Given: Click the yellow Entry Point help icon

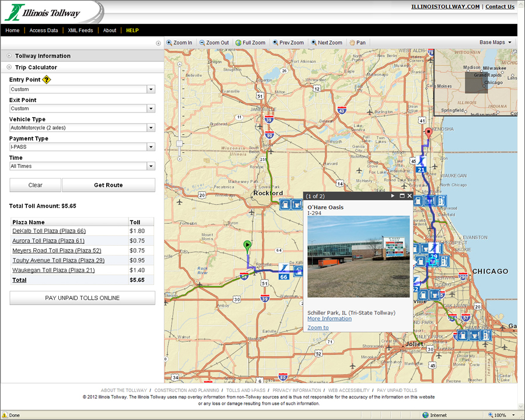Looking at the screenshot, I should 47,80.
